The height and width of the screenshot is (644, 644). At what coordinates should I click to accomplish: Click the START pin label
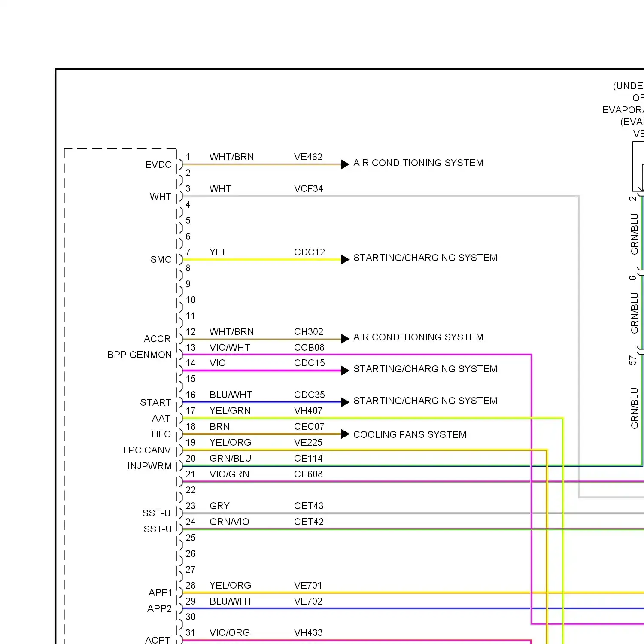point(155,403)
